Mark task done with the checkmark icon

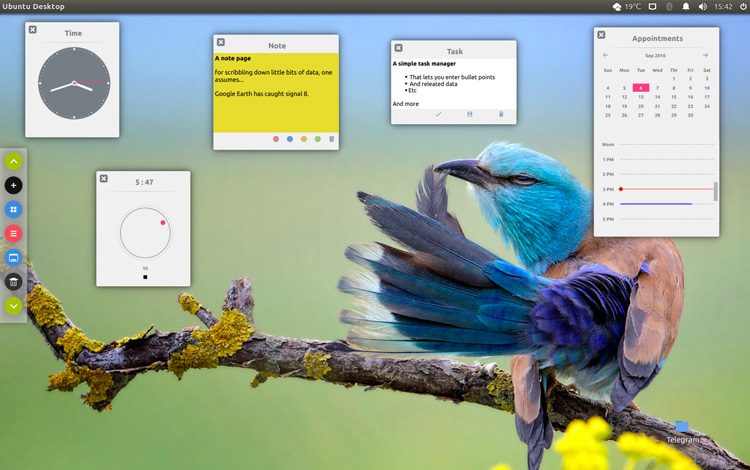[x=438, y=114]
